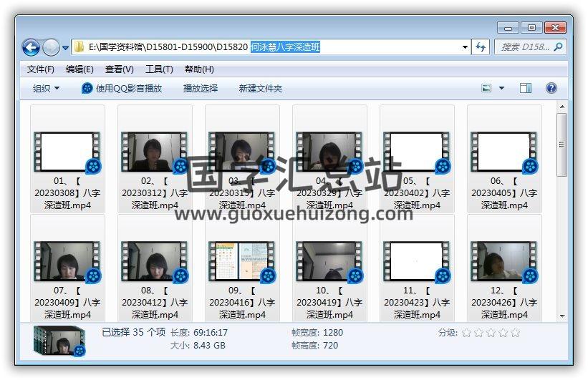
Task: Click file name 09、【20230416】八字深造班.mp4
Action: pyautogui.click(x=242, y=303)
